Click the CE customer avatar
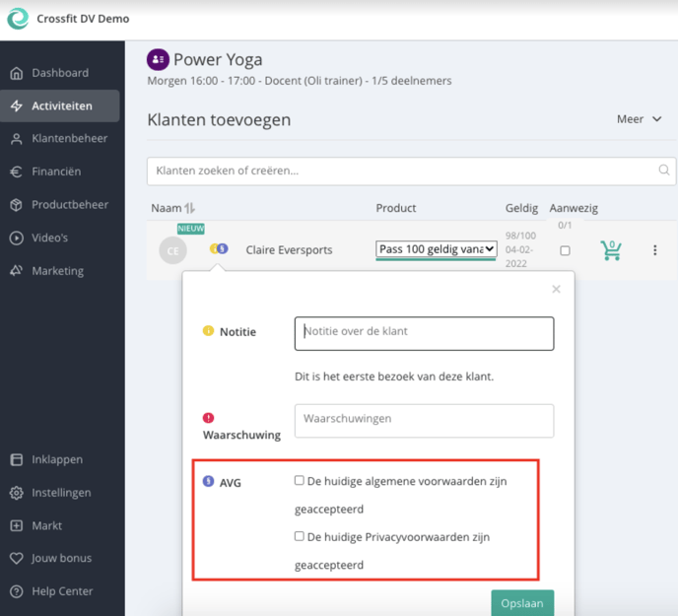The image size is (678, 616). [172, 250]
